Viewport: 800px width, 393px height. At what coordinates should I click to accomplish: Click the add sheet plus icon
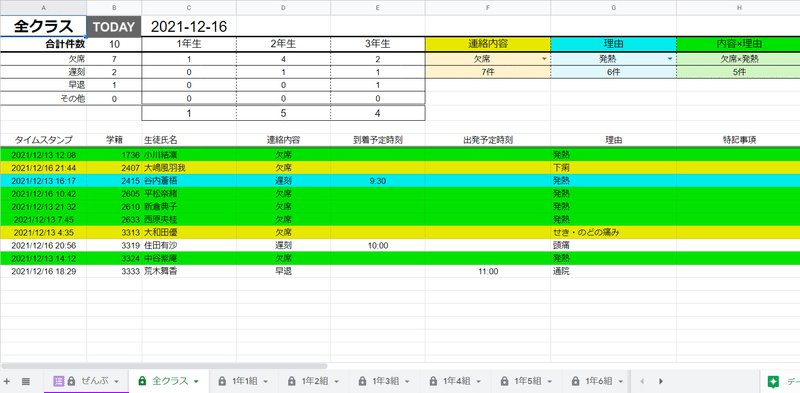7,381
